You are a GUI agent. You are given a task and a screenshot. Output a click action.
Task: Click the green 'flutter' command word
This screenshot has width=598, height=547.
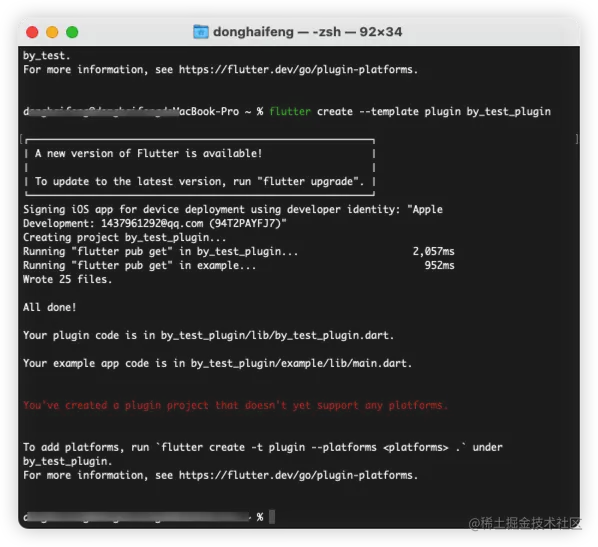click(290, 111)
